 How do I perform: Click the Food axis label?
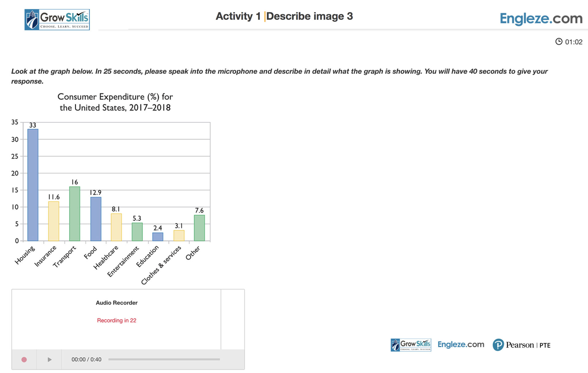[x=90, y=252]
